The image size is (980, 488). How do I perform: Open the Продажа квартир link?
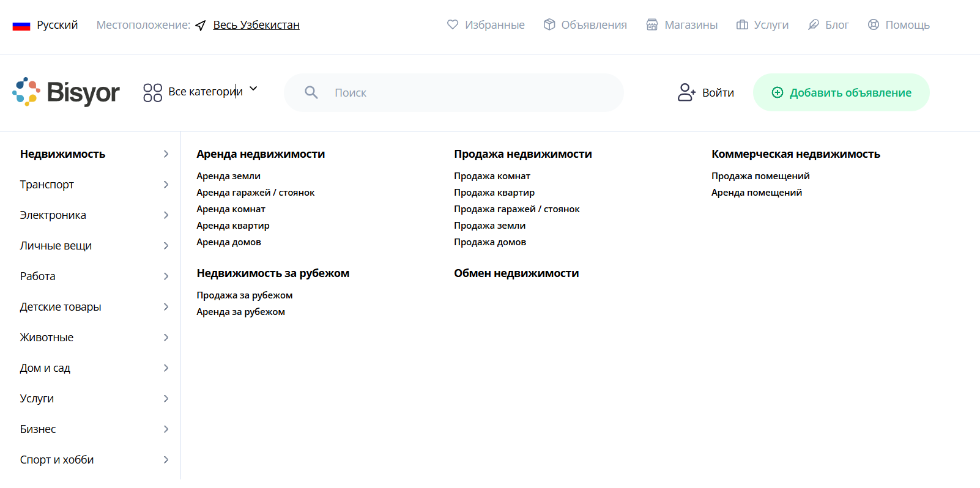[494, 193]
